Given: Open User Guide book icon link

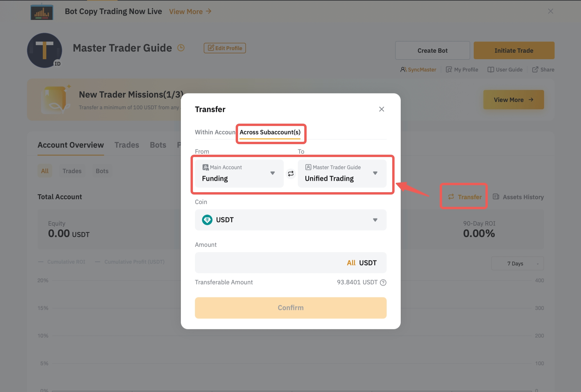Looking at the screenshot, I should point(505,69).
